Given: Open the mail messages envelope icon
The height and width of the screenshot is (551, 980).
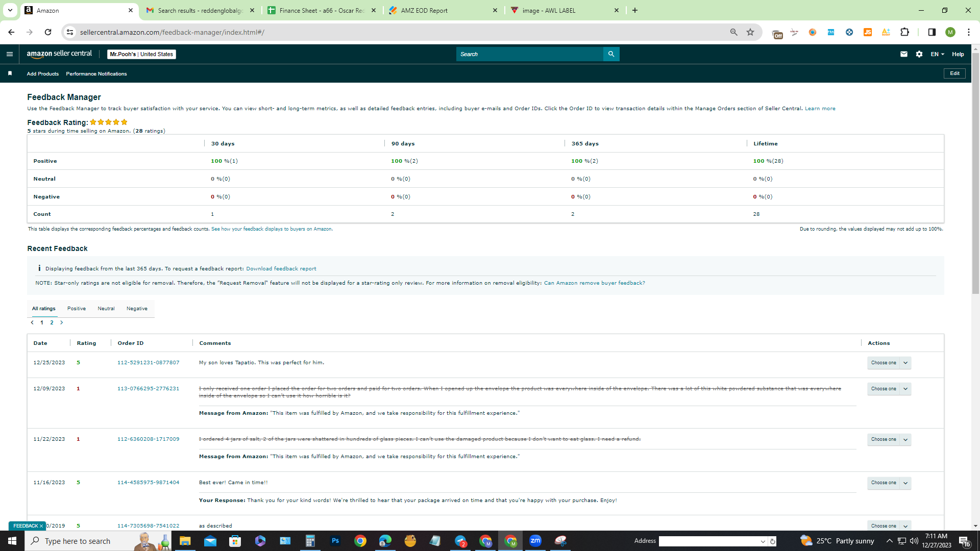Looking at the screenshot, I should tap(904, 54).
